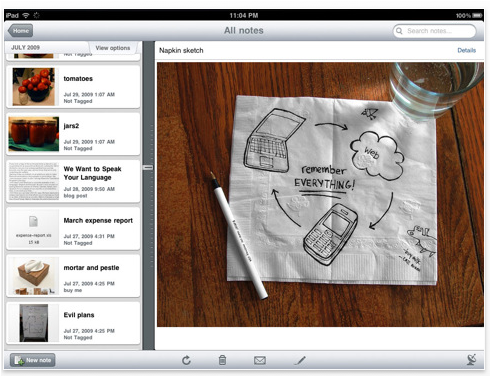Open Details of Napkin sketch

pos(466,50)
